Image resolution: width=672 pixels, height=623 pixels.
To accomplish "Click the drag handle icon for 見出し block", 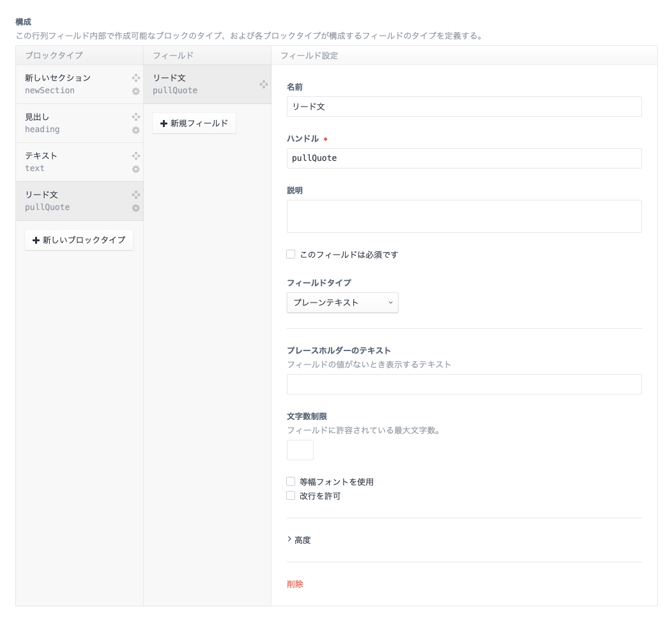I will tap(135, 117).
